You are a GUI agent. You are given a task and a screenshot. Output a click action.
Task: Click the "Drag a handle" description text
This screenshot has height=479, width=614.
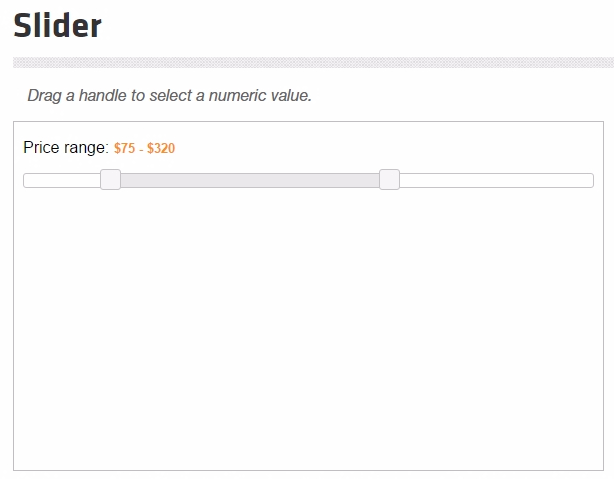pyautogui.click(x=169, y=96)
